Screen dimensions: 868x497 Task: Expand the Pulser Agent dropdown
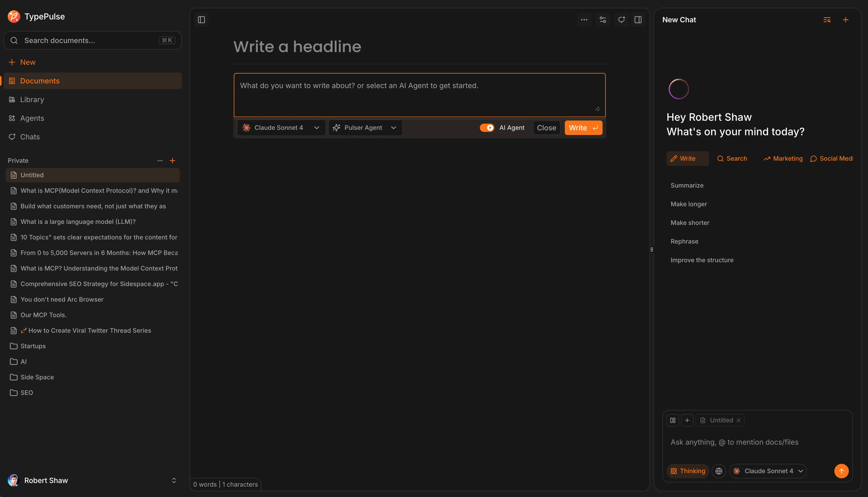click(x=365, y=128)
